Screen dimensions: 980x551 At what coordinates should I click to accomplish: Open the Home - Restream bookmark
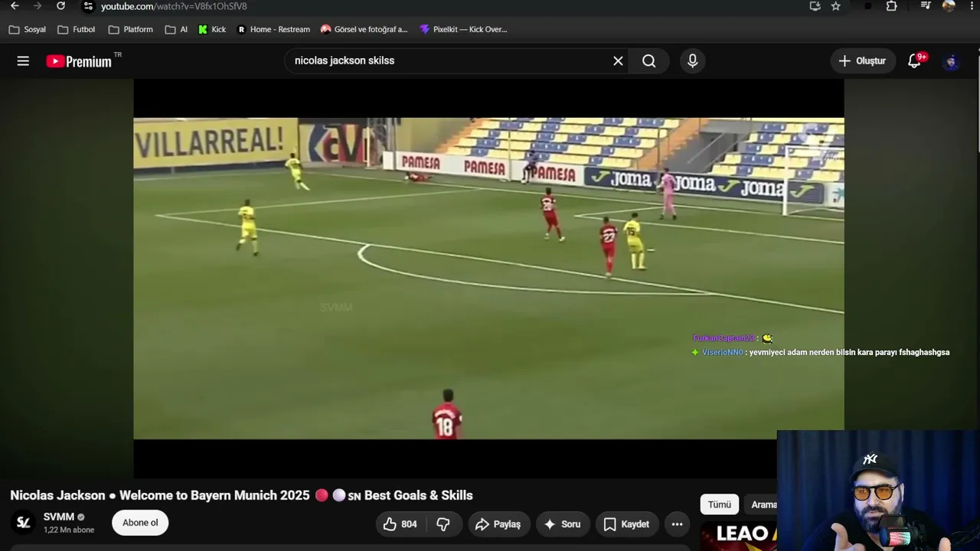tap(273, 30)
